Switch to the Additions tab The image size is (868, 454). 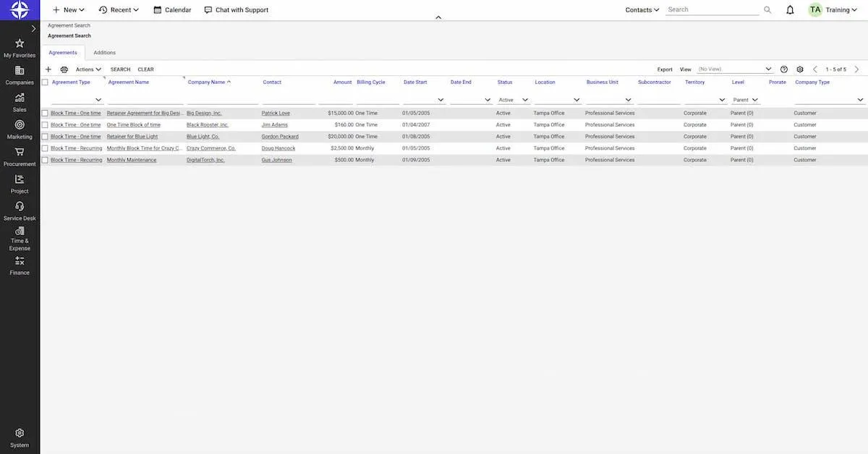[104, 53]
